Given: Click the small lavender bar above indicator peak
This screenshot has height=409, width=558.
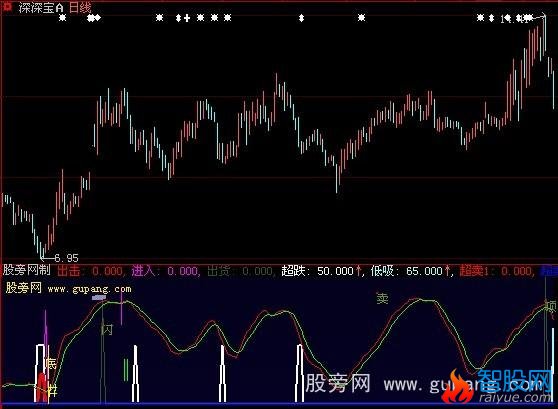Looking at the screenshot, I should point(99,298).
